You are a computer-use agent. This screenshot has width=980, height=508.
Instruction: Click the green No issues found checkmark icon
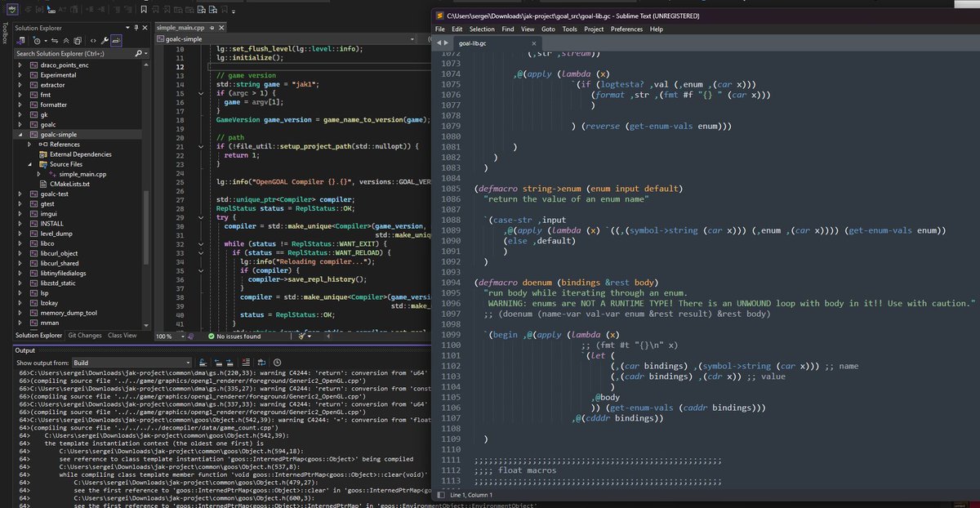(211, 336)
